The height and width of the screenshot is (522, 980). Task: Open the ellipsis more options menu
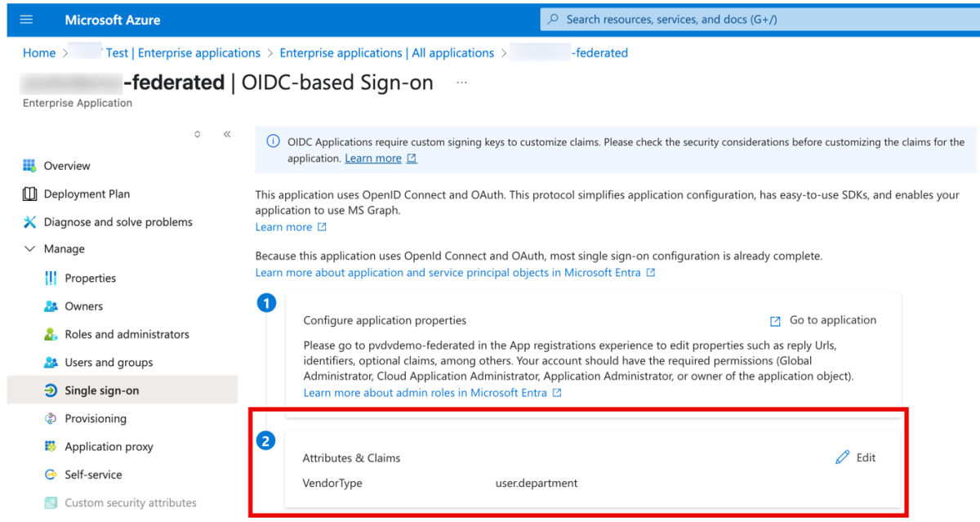[462, 83]
